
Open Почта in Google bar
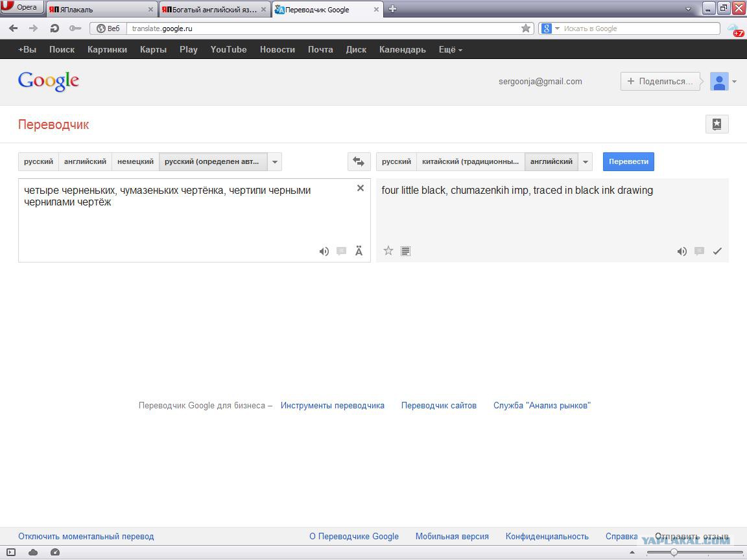(320, 49)
